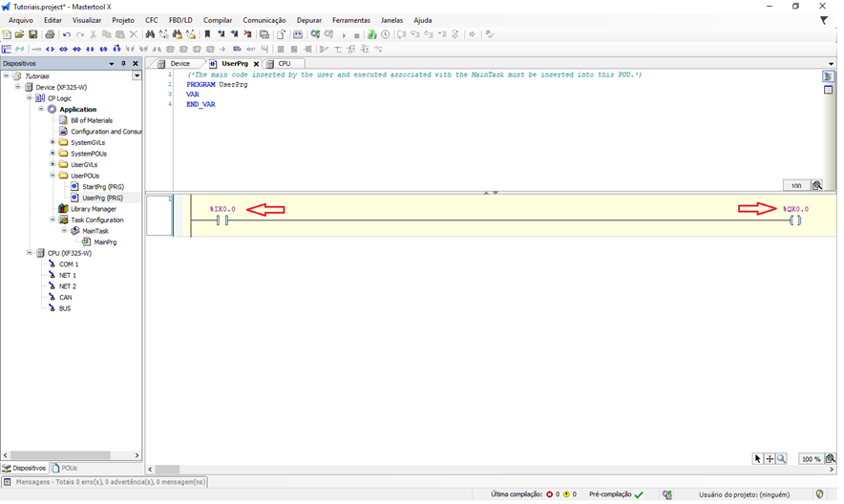Image resolution: width=844 pixels, height=504 pixels.
Task: Open Library Manager in the tree
Action: tap(93, 209)
